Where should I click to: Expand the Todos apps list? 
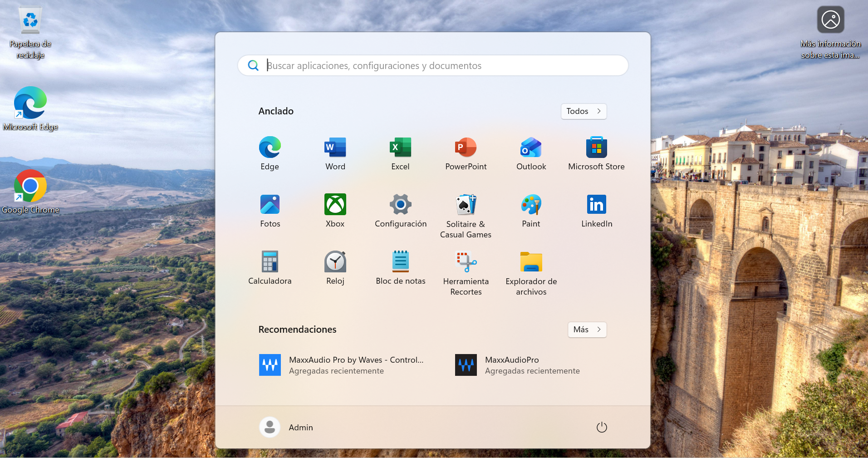coord(584,111)
